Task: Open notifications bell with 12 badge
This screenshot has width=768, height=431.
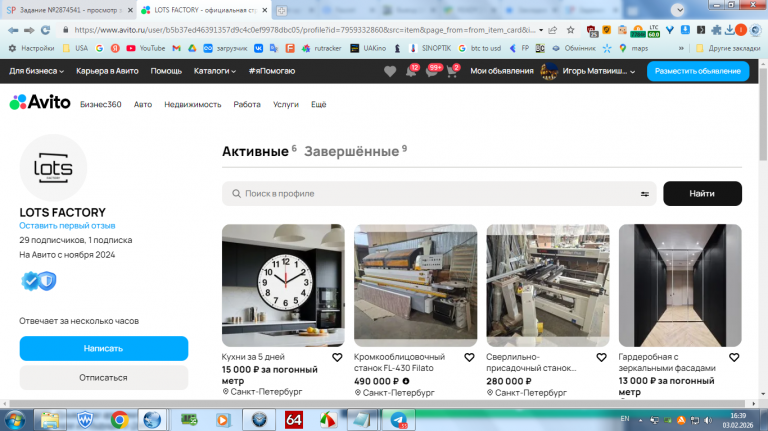Action: pos(411,72)
